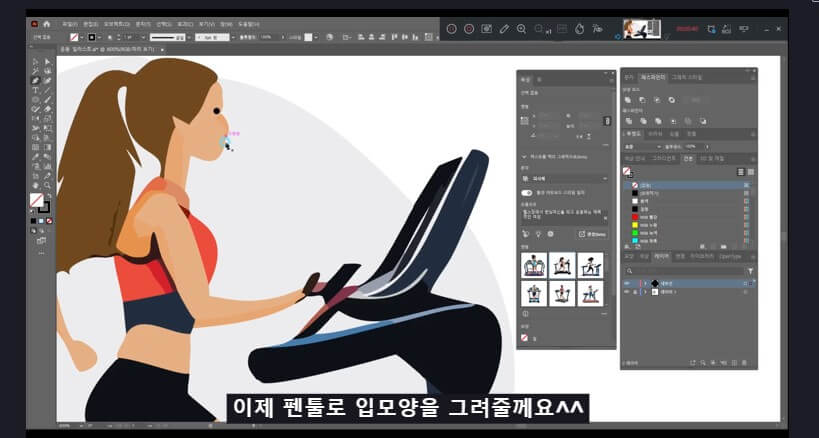Select the RGB yellow swatch row
This screenshot has width=819, height=438.
click(x=688, y=224)
